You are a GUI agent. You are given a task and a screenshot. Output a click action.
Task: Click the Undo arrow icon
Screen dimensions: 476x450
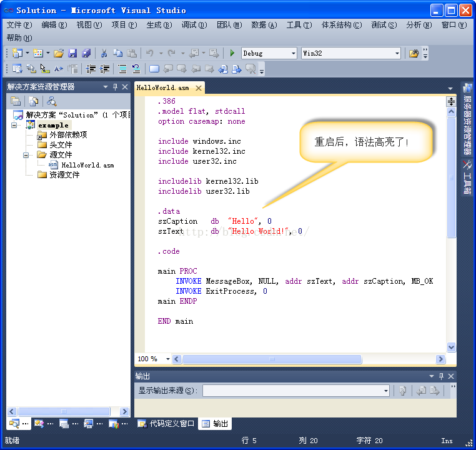pyautogui.click(x=150, y=54)
